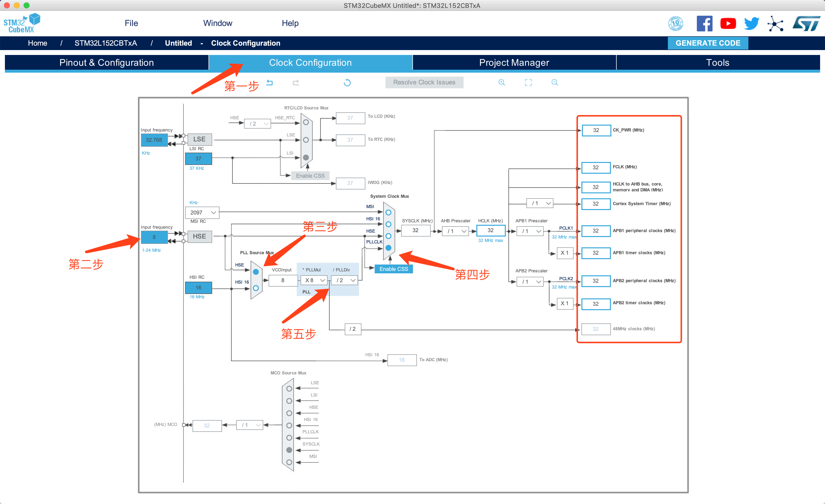The image size is (825, 504).
Task: Open the Facebook icon link
Action: click(704, 23)
